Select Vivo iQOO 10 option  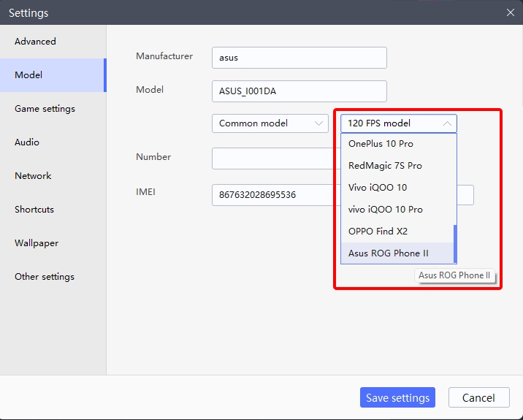(x=397, y=188)
